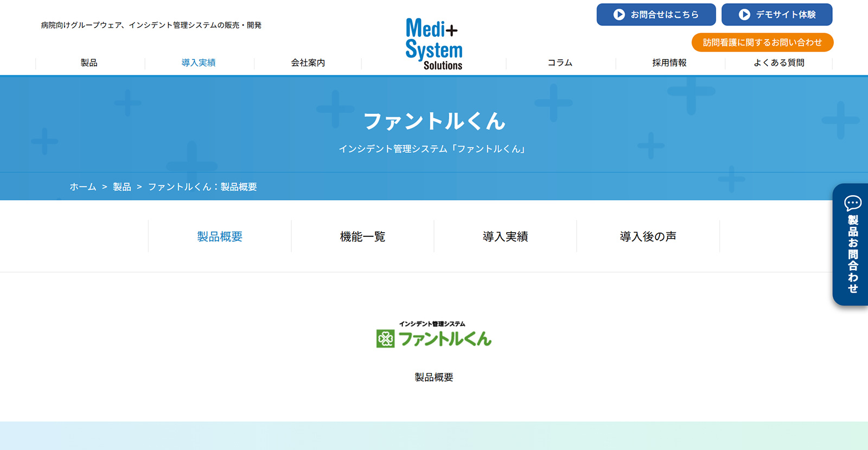Click tagline 病院向けグループウェア text
Screen dimensions: 868x450
[151, 25]
